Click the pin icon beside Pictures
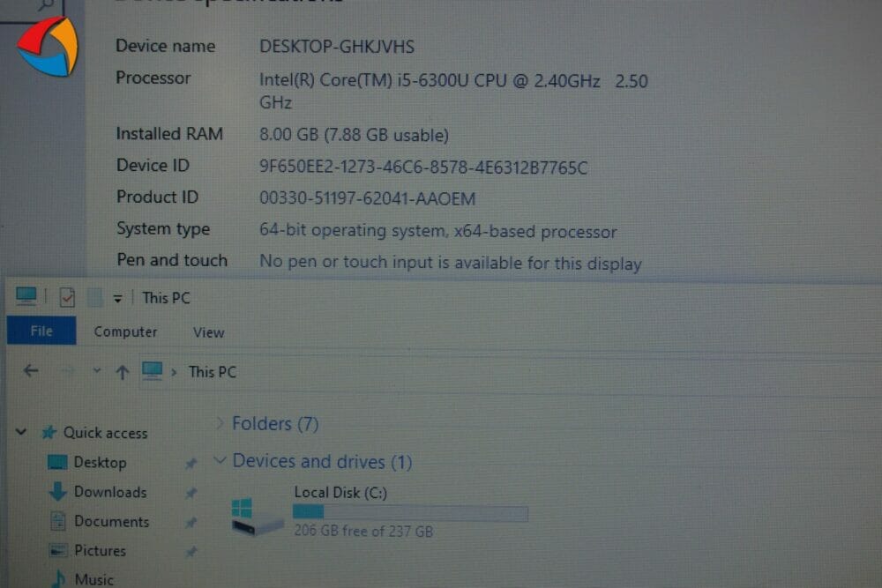Image resolution: width=882 pixels, height=588 pixels. [191, 552]
